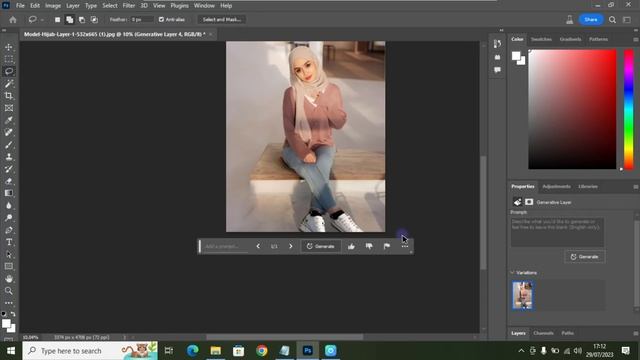The image size is (640, 360).
Task: Switch to the Swatches tab
Action: (x=541, y=39)
